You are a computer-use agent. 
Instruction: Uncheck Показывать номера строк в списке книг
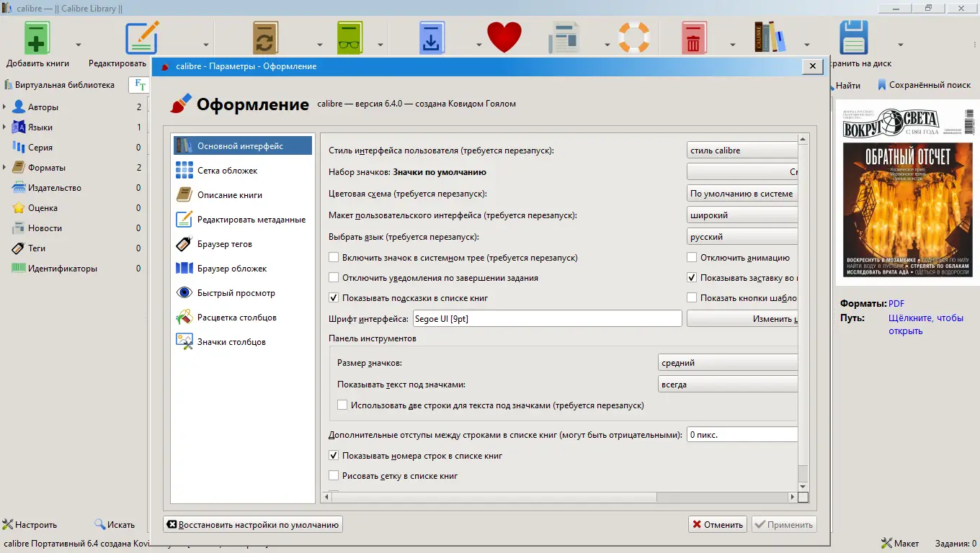tap(334, 456)
